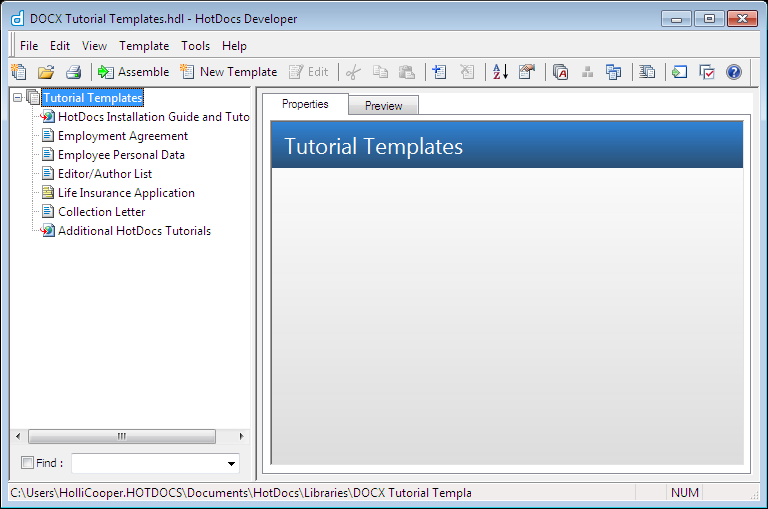Click the Cut scissors icon

pos(353,72)
